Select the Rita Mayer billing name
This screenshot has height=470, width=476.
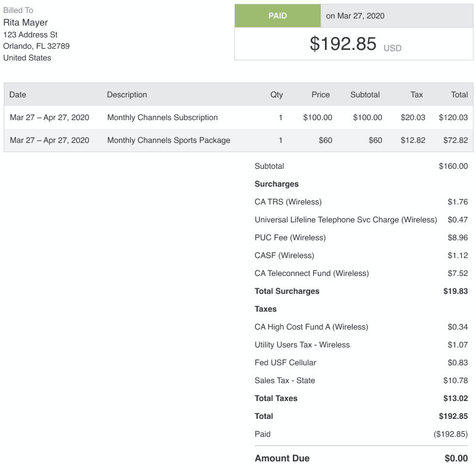point(25,23)
